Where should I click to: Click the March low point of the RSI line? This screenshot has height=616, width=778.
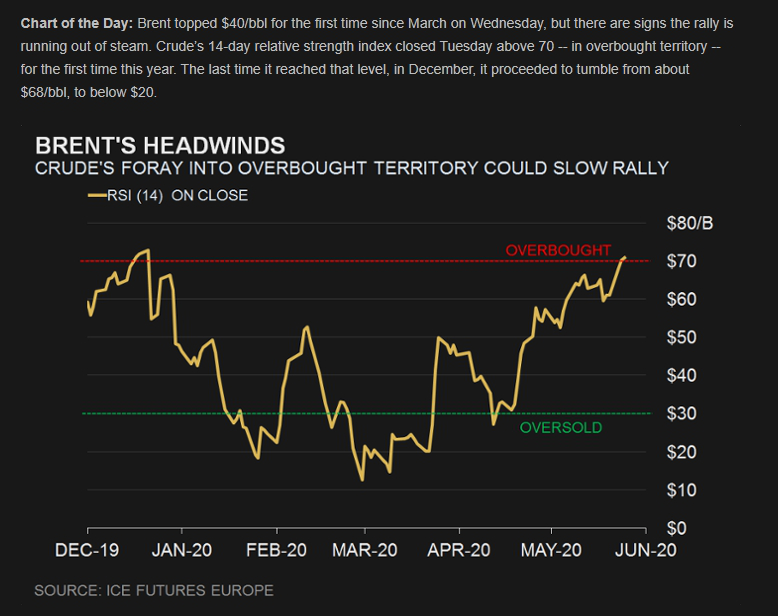click(362, 480)
